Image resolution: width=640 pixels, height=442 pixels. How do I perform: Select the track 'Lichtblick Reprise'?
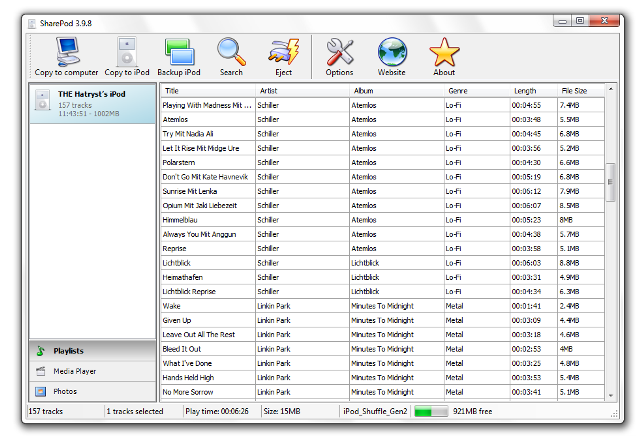tap(383, 291)
